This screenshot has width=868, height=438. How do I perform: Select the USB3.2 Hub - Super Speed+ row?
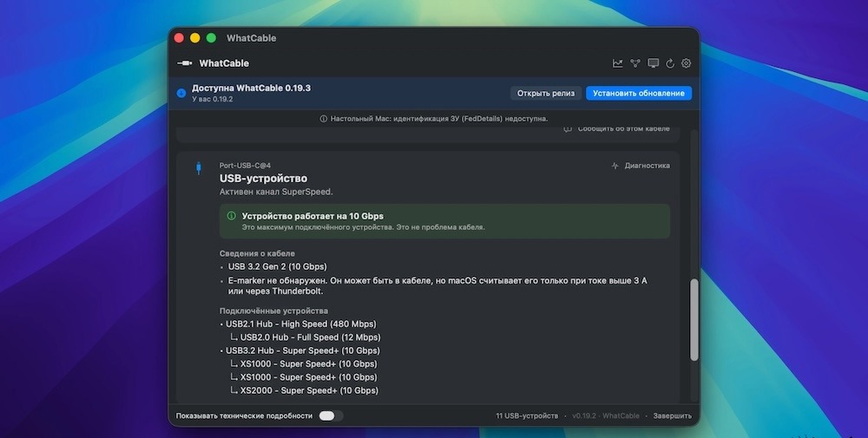(302, 350)
